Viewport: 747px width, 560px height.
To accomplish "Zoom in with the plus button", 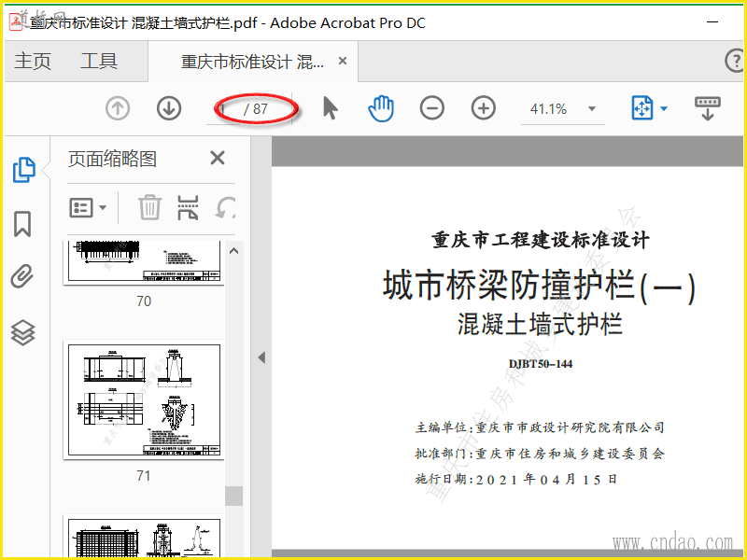I will tap(483, 108).
